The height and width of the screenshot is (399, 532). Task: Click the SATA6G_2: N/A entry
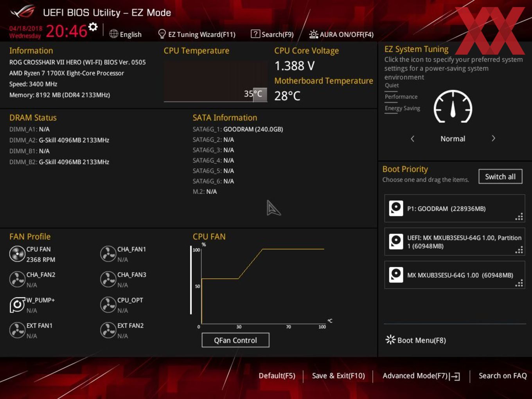[x=213, y=140]
